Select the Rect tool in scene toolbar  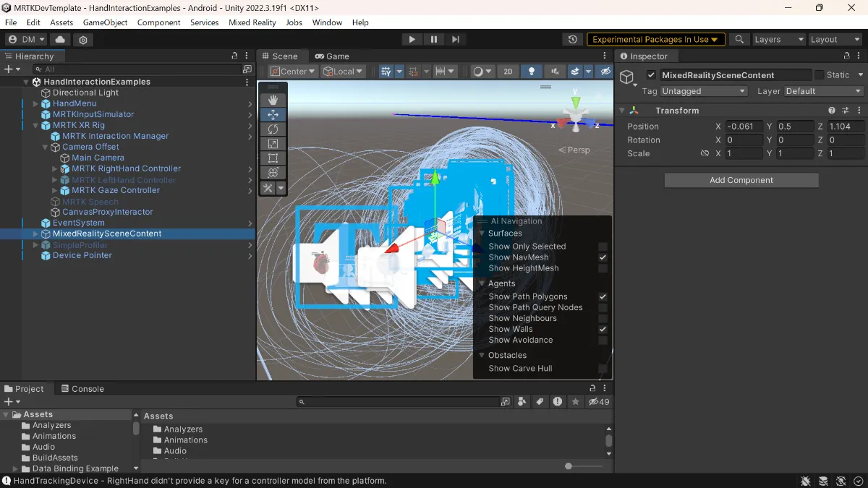coord(273,158)
